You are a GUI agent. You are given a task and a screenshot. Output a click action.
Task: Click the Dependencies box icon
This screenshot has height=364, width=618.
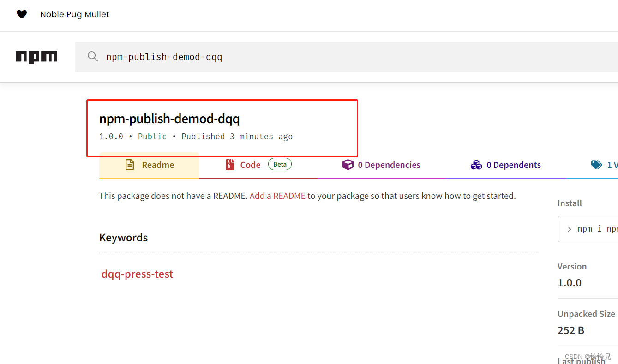click(x=348, y=165)
